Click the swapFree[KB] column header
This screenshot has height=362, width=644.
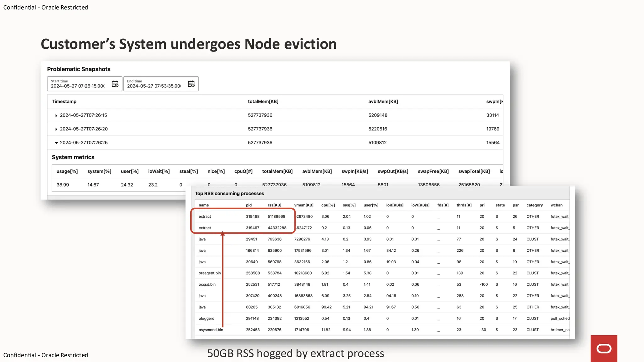coord(433,171)
